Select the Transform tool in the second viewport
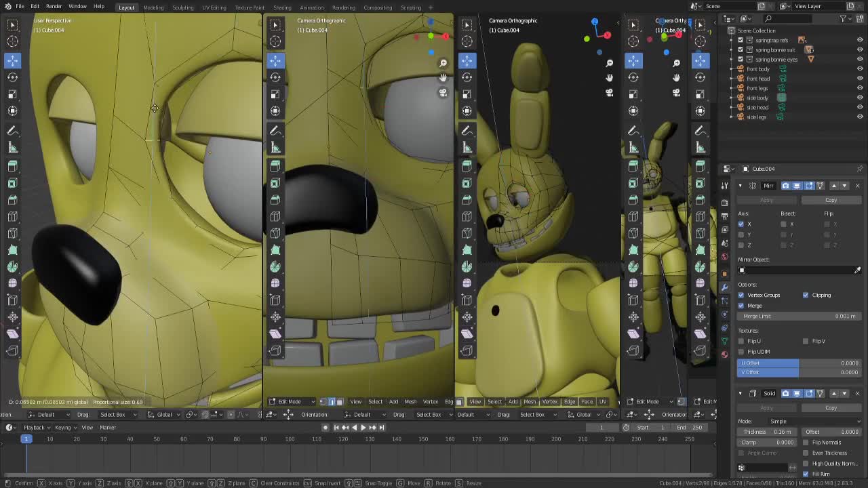The width and height of the screenshot is (868, 488). 275,110
